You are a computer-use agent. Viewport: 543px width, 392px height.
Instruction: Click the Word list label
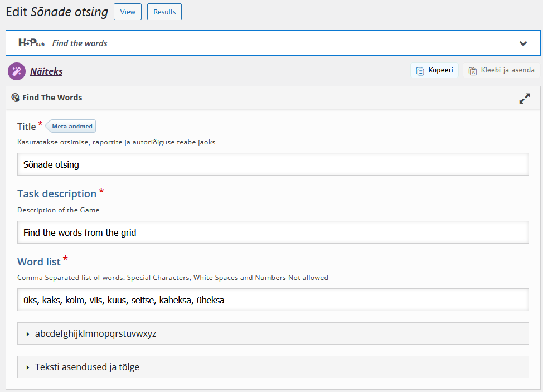(39, 262)
